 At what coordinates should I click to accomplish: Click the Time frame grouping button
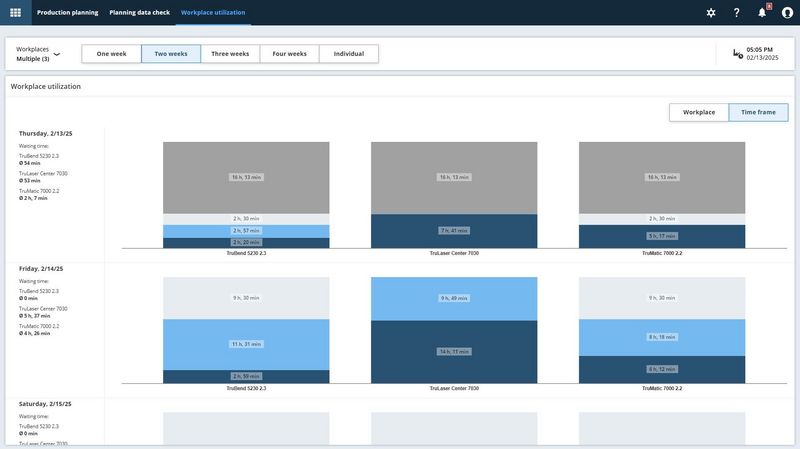tap(758, 112)
